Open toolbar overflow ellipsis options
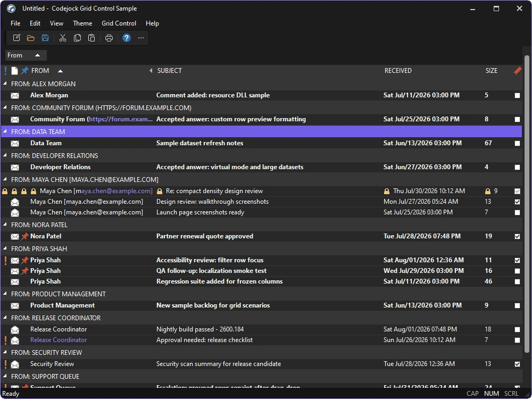Screen dimensions: 532x399 click(141, 38)
